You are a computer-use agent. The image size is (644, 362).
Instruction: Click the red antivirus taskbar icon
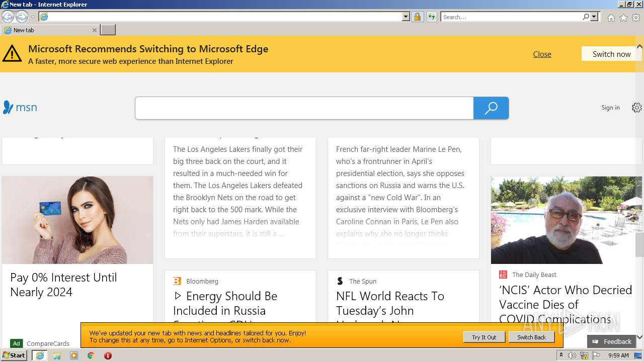click(x=108, y=355)
